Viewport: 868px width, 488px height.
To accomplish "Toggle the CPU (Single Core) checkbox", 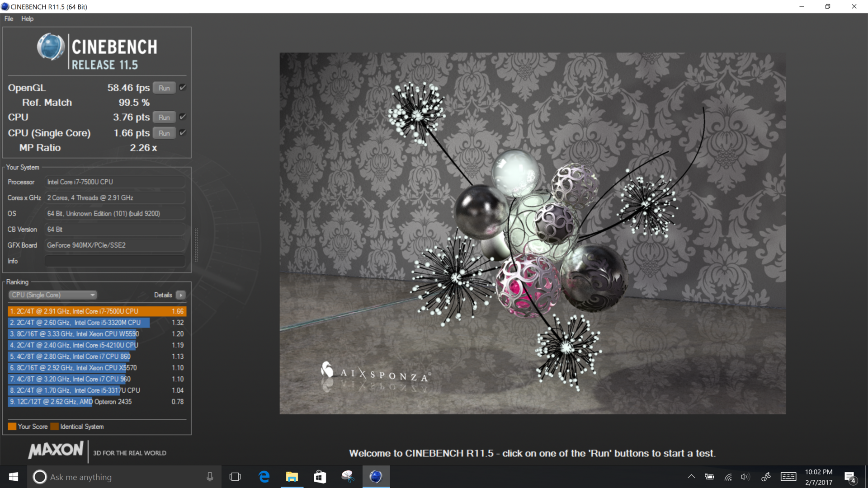I will pos(183,133).
